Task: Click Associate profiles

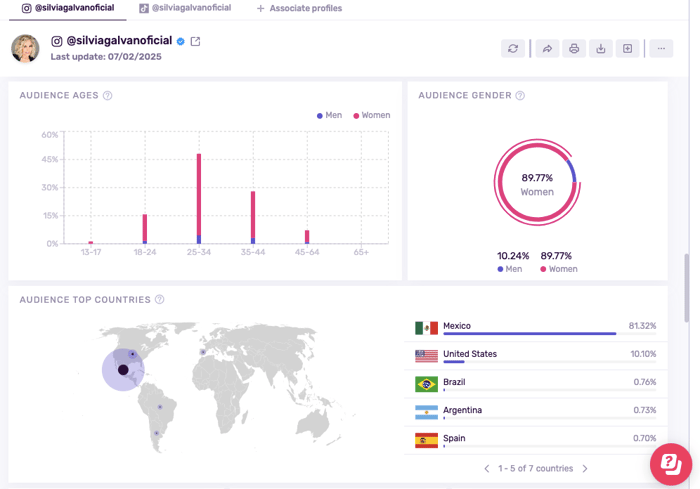Action: pyautogui.click(x=299, y=8)
